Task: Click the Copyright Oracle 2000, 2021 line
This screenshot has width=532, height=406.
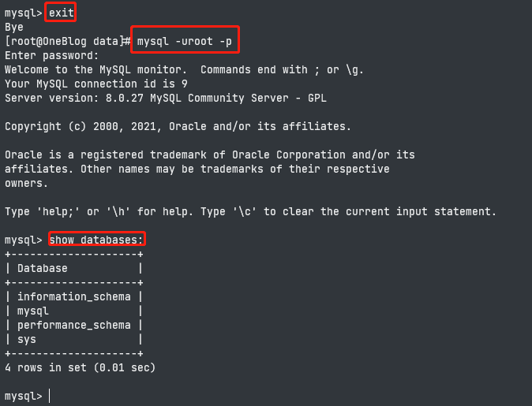Action: pyautogui.click(x=178, y=126)
